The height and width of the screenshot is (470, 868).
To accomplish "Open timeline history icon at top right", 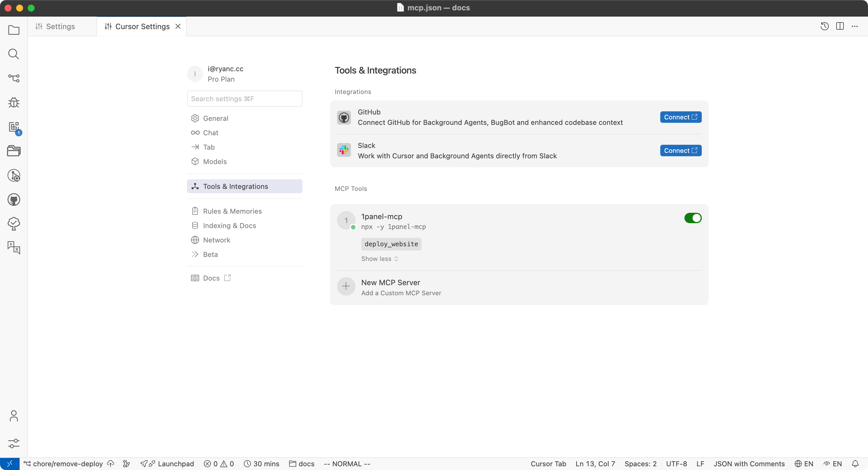I will pos(824,26).
